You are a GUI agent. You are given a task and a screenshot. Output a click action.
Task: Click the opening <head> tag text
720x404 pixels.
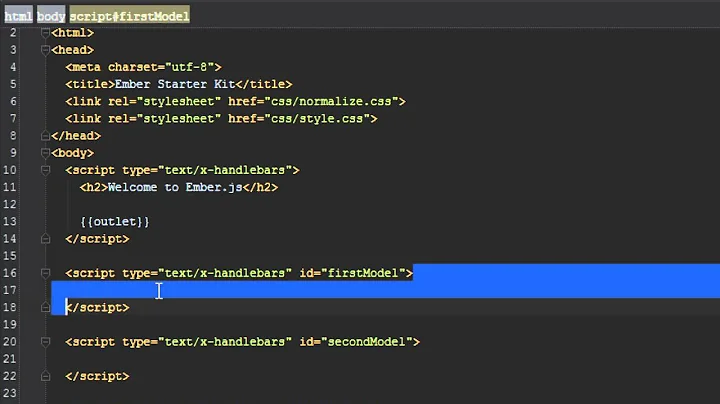click(73, 50)
